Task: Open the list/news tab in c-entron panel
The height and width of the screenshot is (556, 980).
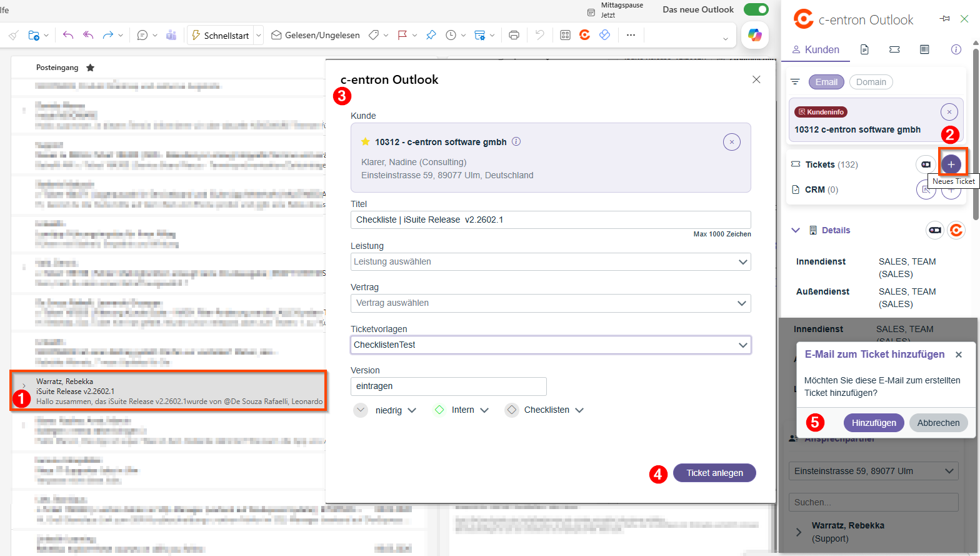Action: point(924,49)
